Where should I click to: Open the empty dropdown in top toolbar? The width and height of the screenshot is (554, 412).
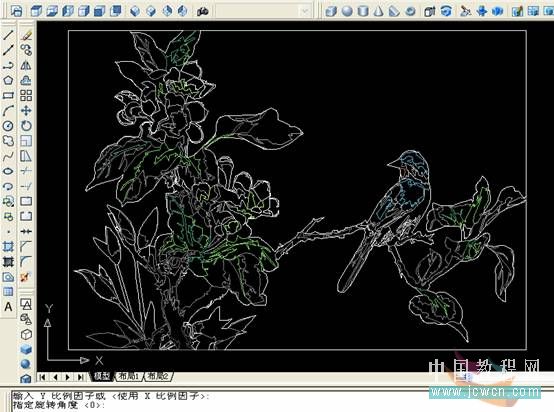point(264,11)
